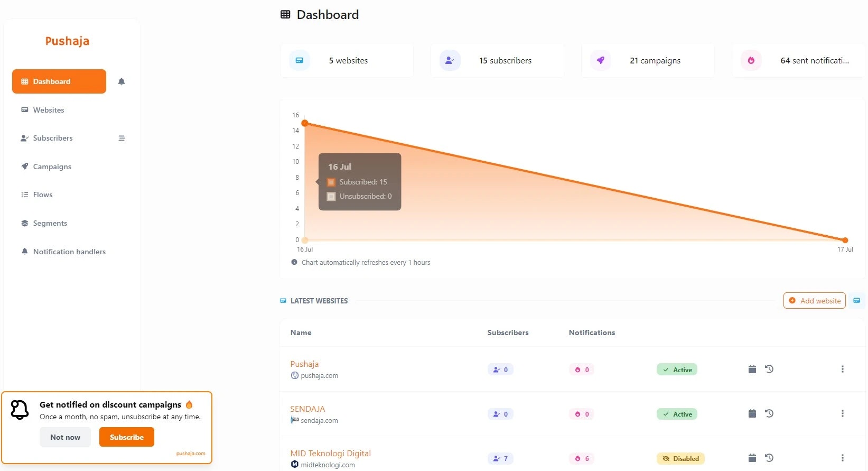The image size is (868, 471).
Task: Click the Add website button
Action: coord(815,300)
